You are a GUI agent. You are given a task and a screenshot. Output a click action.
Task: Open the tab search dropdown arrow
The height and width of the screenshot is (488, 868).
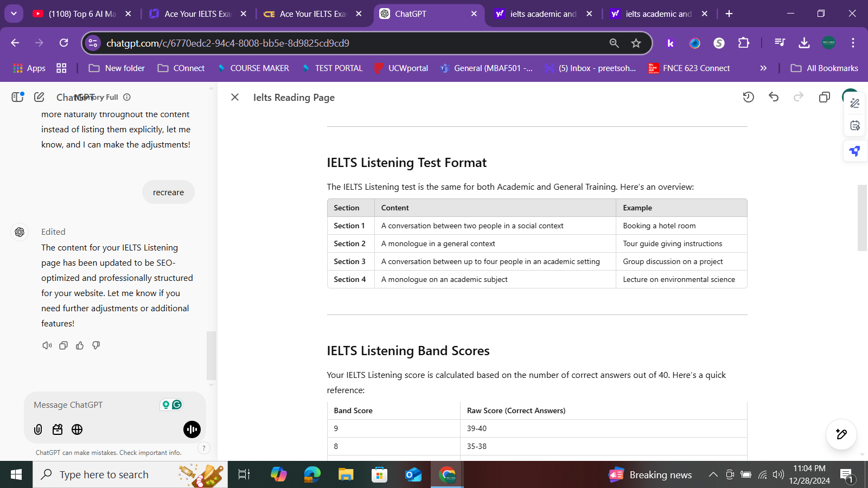[x=14, y=14]
